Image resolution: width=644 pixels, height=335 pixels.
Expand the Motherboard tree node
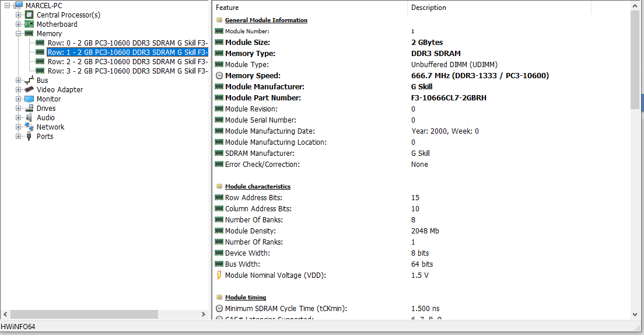pyautogui.click(x=18, y=25)
